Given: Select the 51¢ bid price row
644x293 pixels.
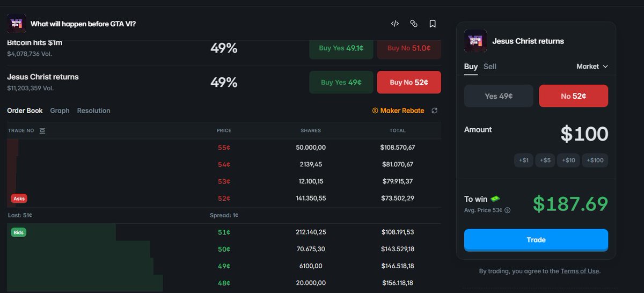Looking at the screenshot, I should (224, 232).
